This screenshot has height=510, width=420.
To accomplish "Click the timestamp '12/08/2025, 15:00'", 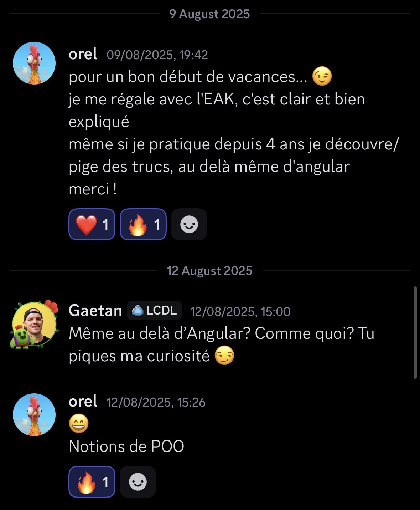I will pos(240,311).
